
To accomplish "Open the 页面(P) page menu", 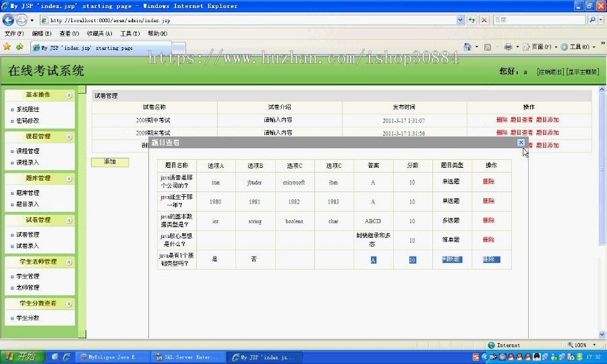I will pyautogui.click(x=540, y=47).
